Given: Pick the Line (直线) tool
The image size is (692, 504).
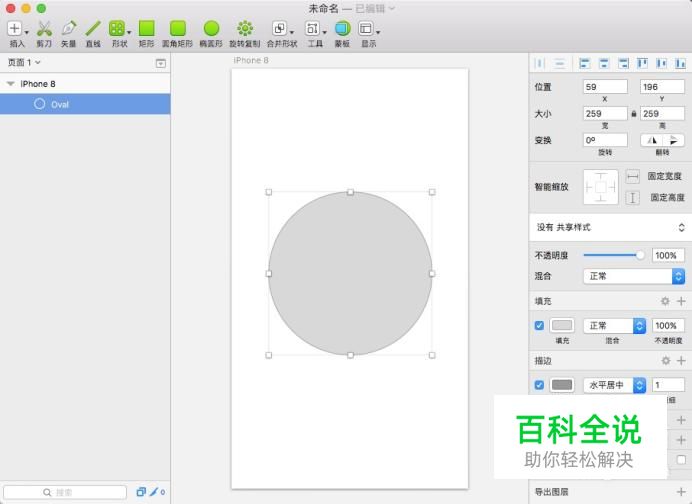Looking at the screenshot, I should [x=93, y=29].
